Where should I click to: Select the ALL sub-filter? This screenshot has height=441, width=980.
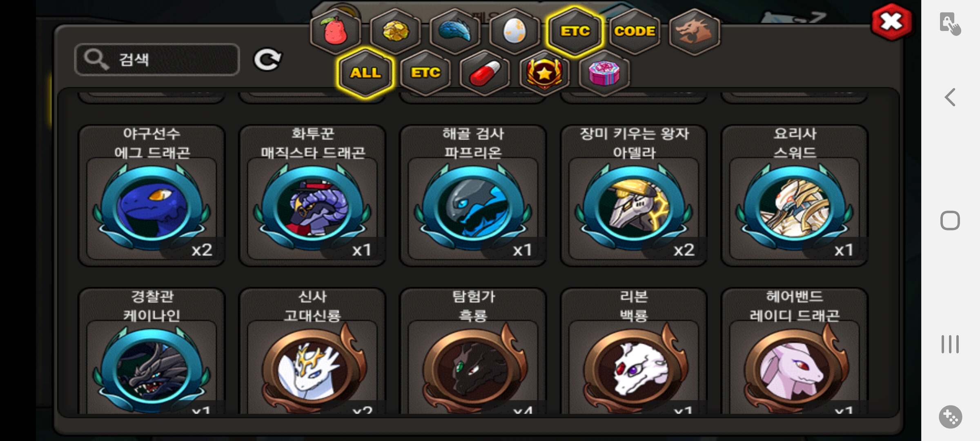pyautogui.click(x=365, y=73)
